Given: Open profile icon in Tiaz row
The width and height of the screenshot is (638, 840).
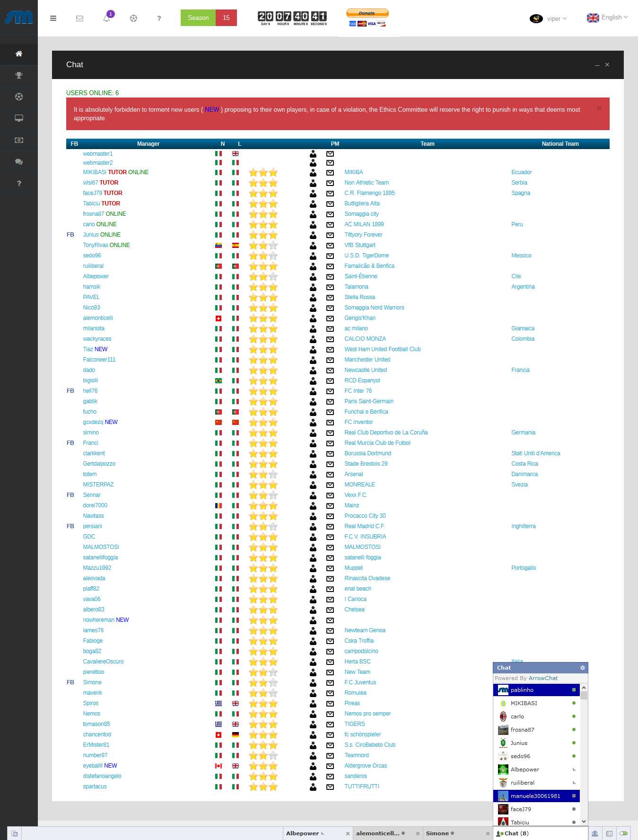Looking at the screenshot, I should click(313, 349).
